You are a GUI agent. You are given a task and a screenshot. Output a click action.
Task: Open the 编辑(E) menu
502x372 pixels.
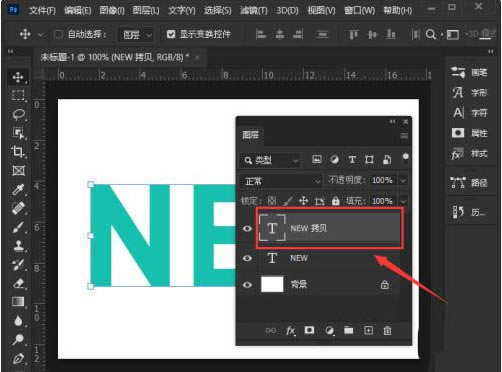click(78, 10)
